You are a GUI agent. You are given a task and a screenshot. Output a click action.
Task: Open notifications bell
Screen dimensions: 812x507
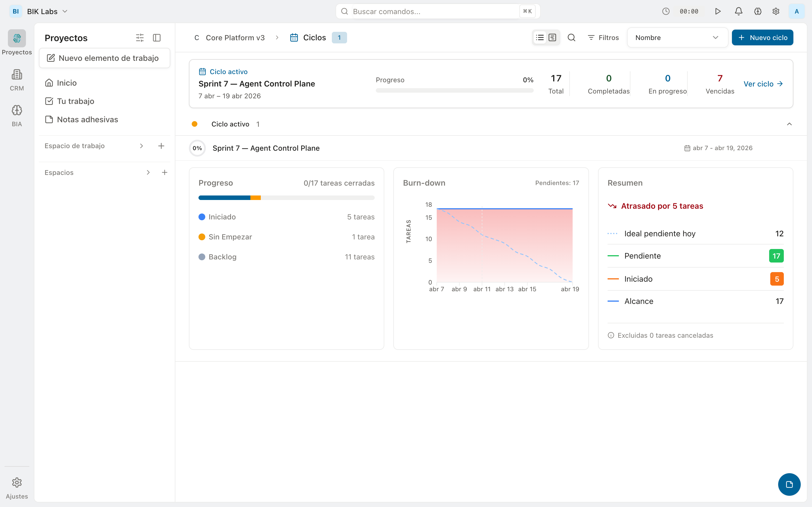(x=738, y=11)
